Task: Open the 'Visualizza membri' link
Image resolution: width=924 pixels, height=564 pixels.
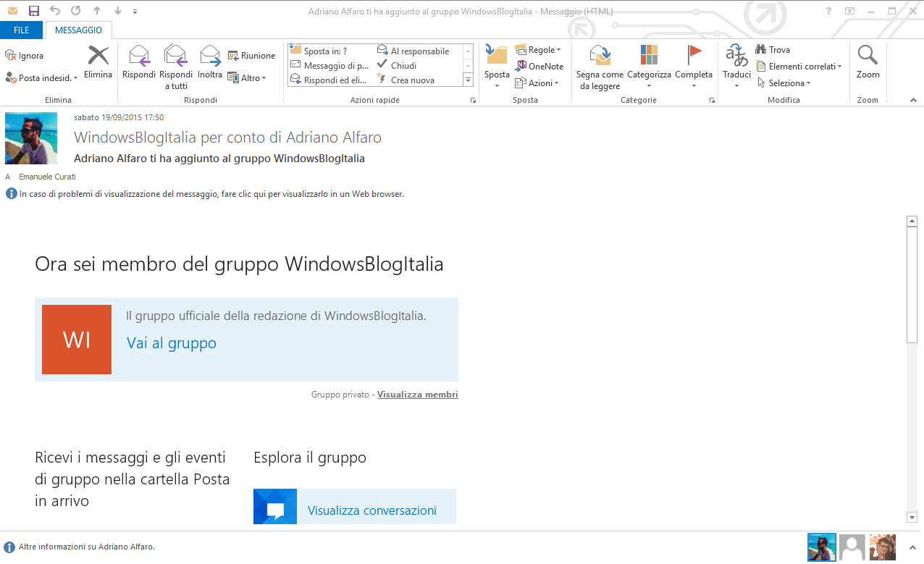Action: [x=418, y=395]
